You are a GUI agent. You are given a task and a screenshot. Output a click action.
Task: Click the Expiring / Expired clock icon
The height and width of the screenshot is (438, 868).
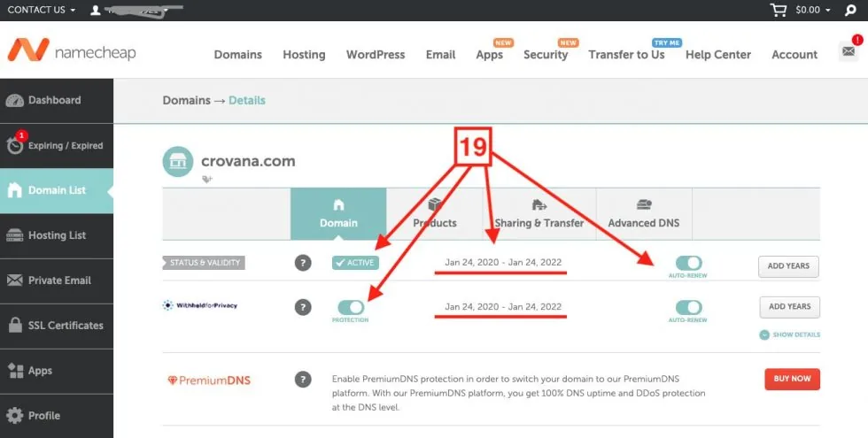[x=15, y=146]
